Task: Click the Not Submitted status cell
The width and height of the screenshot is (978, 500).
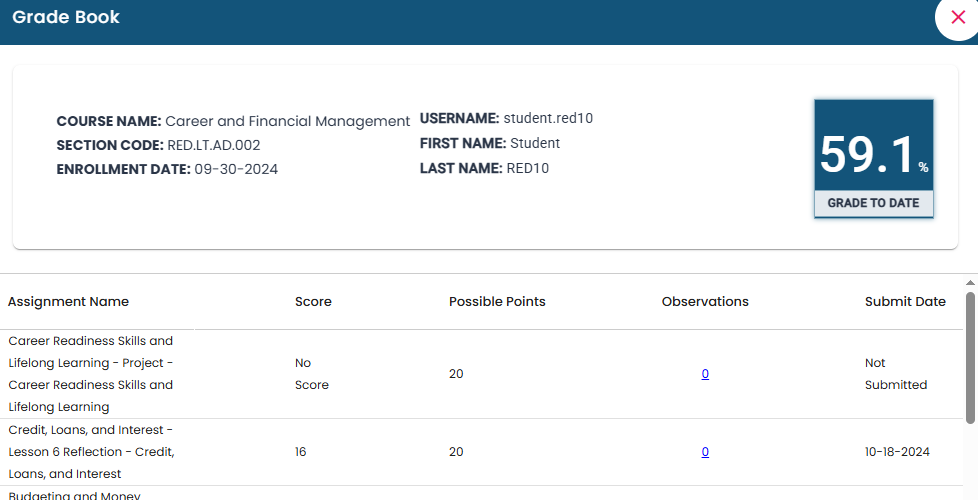Action: point(895,374)
